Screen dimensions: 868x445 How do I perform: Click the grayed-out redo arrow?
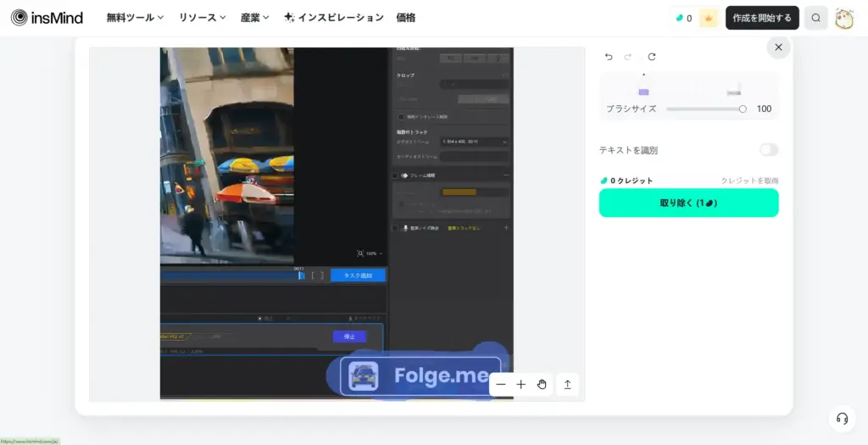point(628,57)
